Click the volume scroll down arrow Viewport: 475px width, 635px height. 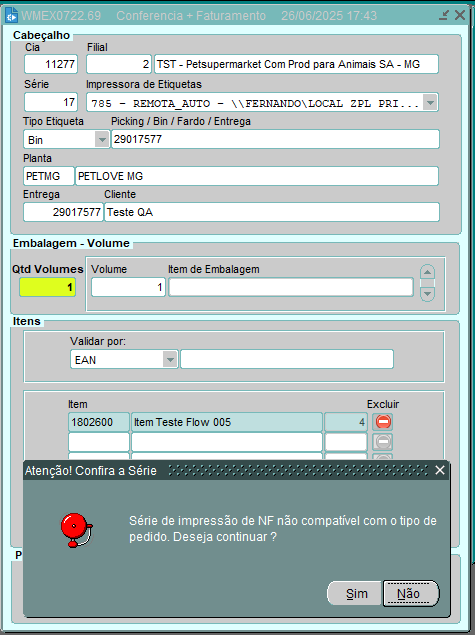tap(427, 294)
